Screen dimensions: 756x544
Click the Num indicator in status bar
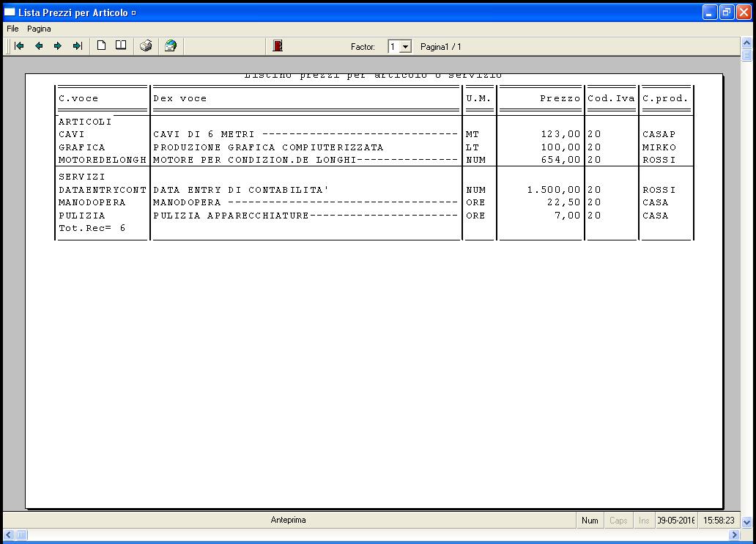590,521
